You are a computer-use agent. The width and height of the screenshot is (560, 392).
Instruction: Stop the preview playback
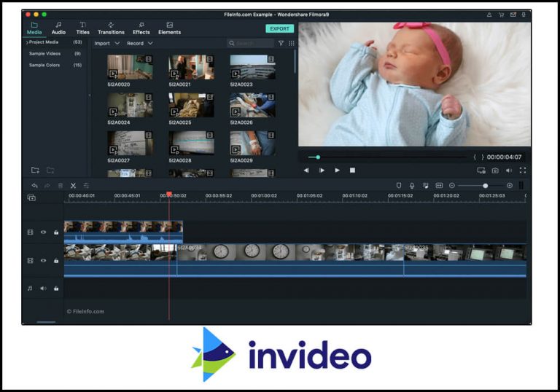352,170
